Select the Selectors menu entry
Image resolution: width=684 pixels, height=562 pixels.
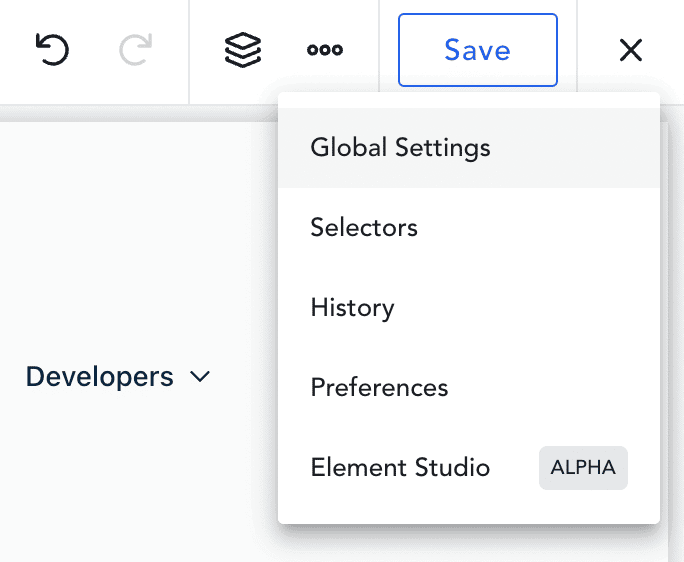364,227
